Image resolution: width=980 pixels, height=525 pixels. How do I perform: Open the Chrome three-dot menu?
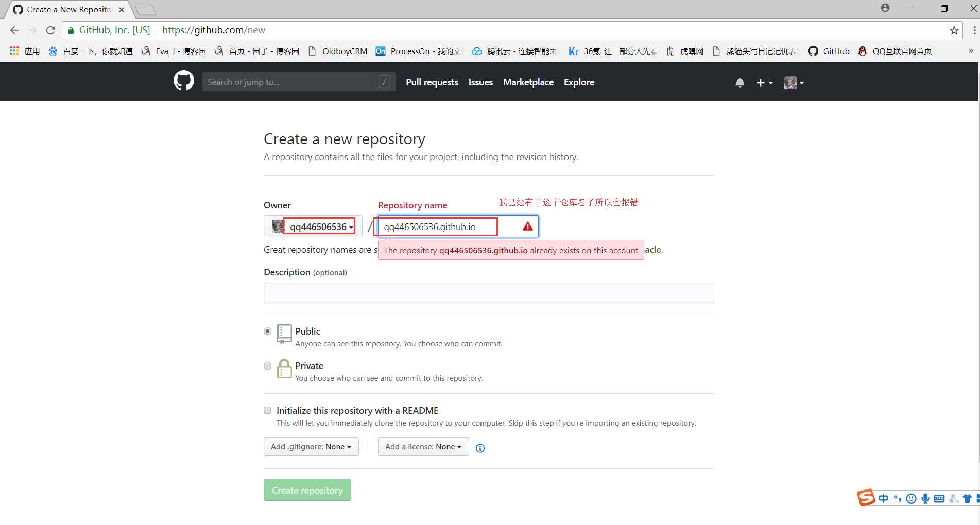click(974, 30)
